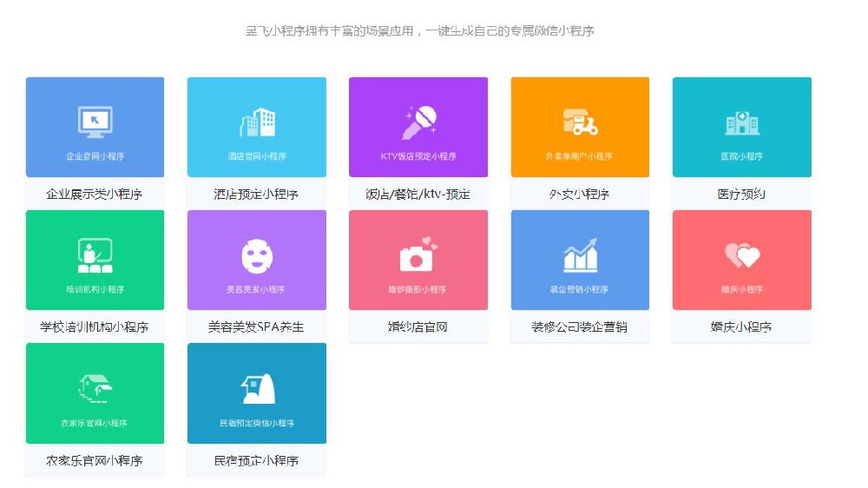Click the growth bar chart icon
Viewport: 868px width, 488px height.
click(x=580, y=255)
